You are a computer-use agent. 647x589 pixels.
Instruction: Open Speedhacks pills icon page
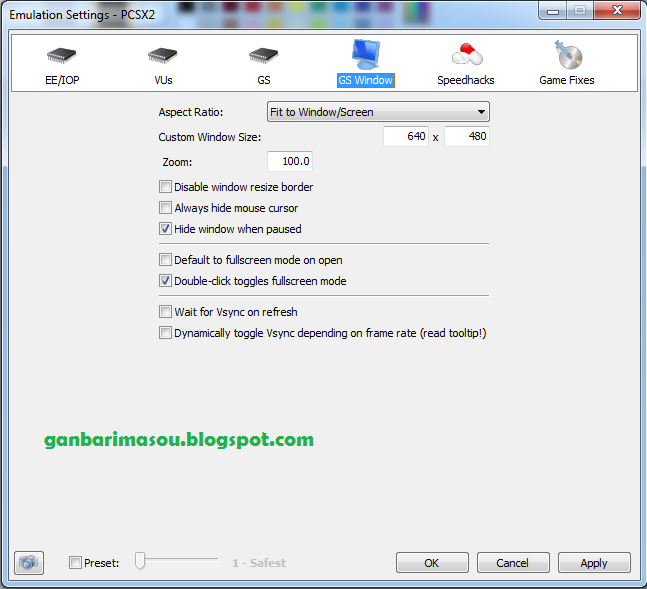point(467,54)
